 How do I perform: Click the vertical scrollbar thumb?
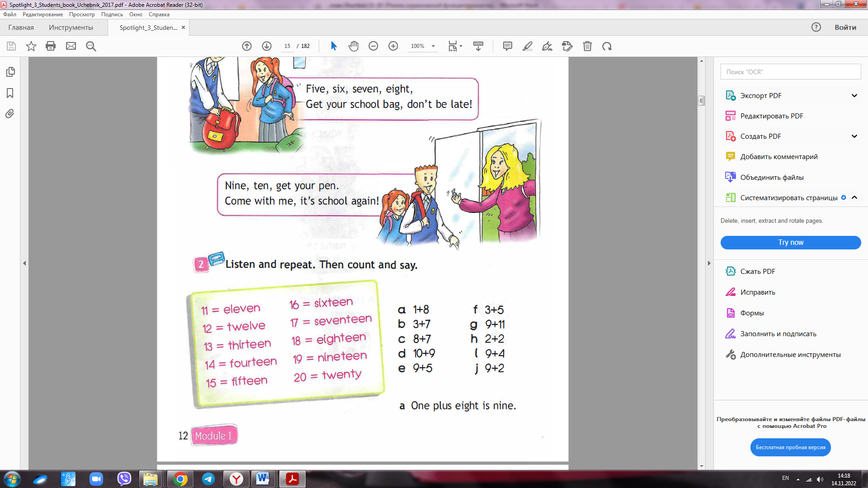pyautogui.click(x=702, y=100)
